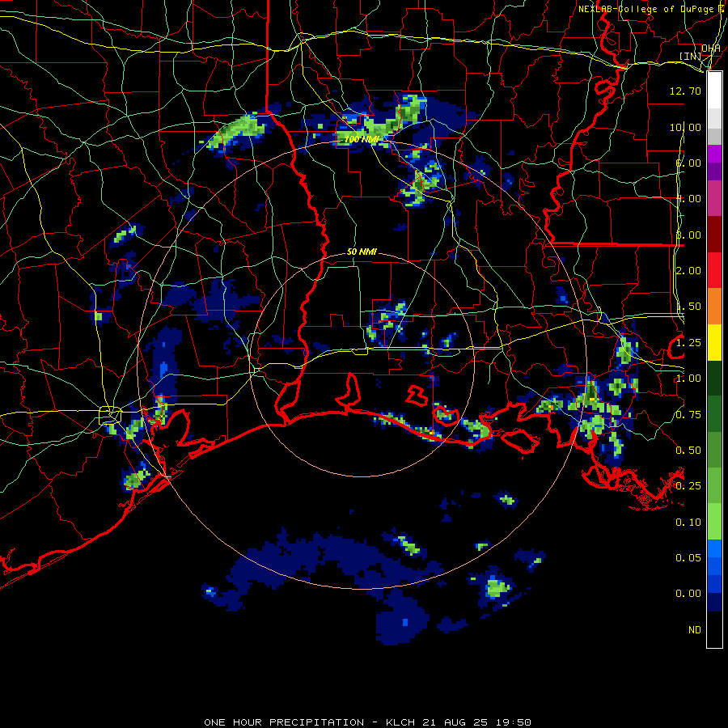
Task: Click the 10.00 legend value
Action: pyautogui.click(x=685, y=127)
